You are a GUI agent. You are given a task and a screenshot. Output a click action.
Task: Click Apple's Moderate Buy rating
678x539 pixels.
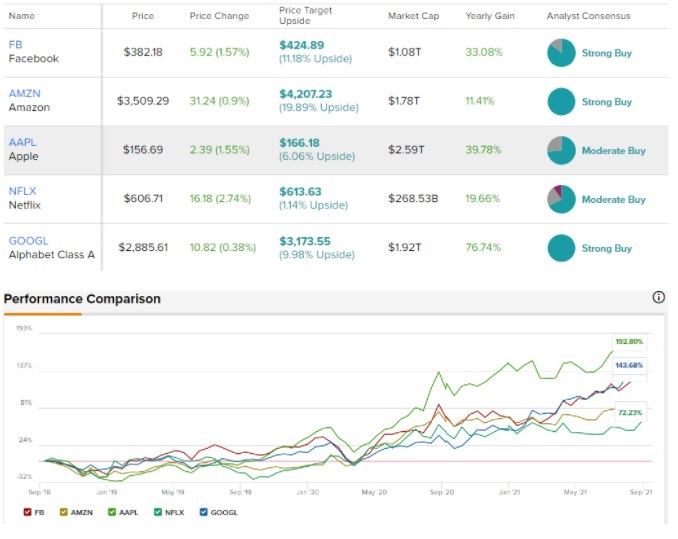[x=614, y=151]
